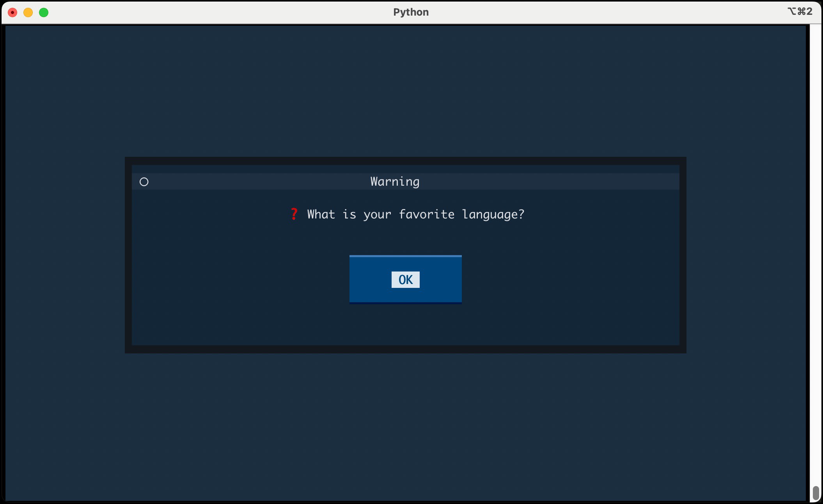
Task: Click the Python window title
Action: tap(411, 12)
